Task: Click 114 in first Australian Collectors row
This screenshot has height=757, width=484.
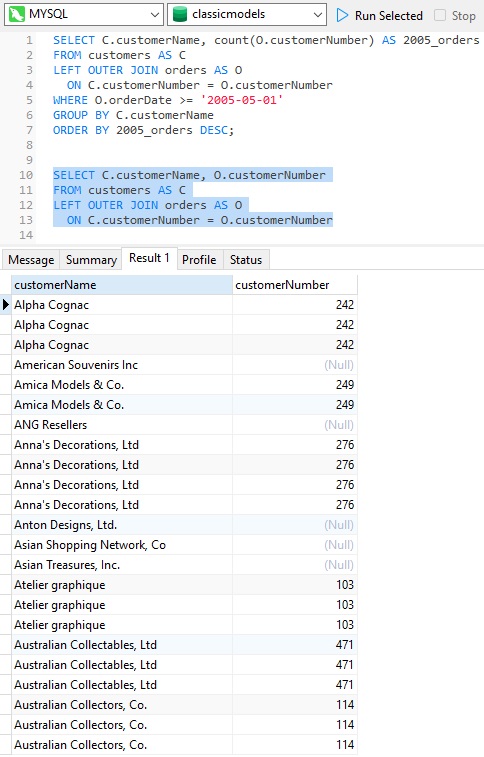Action: [345, 705]
